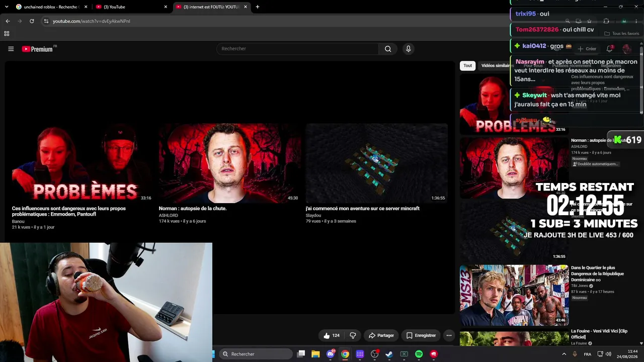Click the Partager share button
Viewport: 644px width, 362px height.
click(x=381, y=335)
